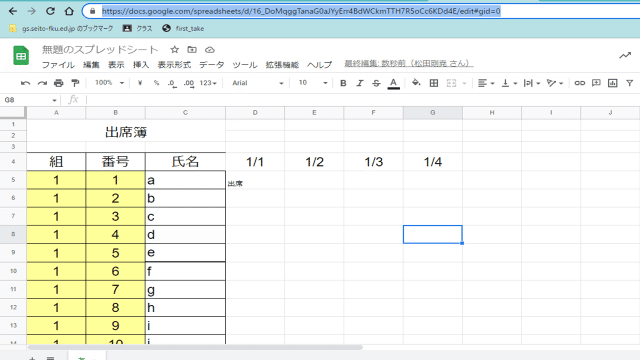The width and height of the screenshot is (640, 360).
Task: Toggle italic formatting
Action: tap(360, 83)
